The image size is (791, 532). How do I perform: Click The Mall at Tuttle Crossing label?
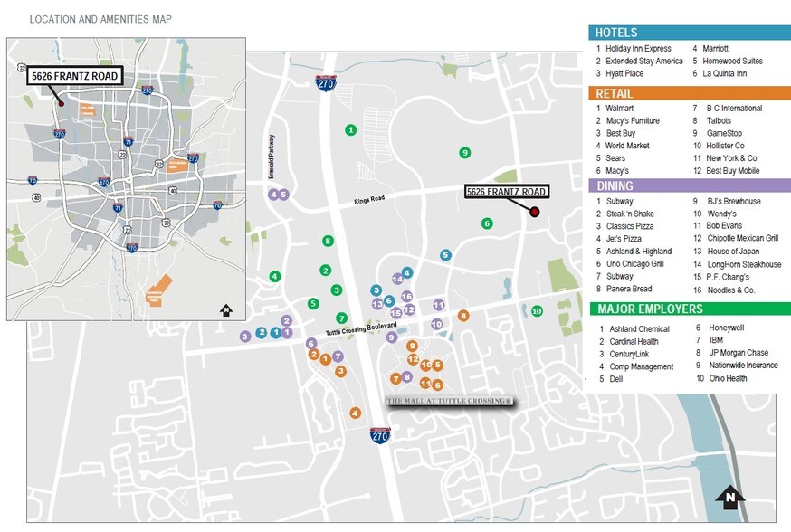[x=449, y=401]
